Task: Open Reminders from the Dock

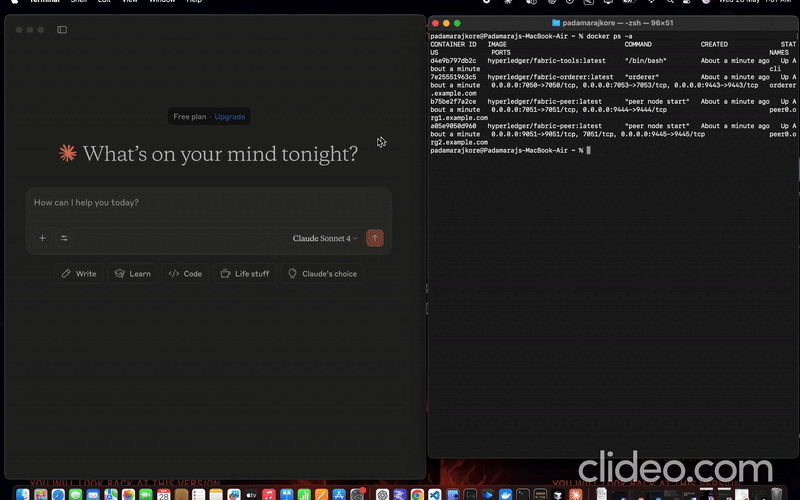Action: (198, 494)
